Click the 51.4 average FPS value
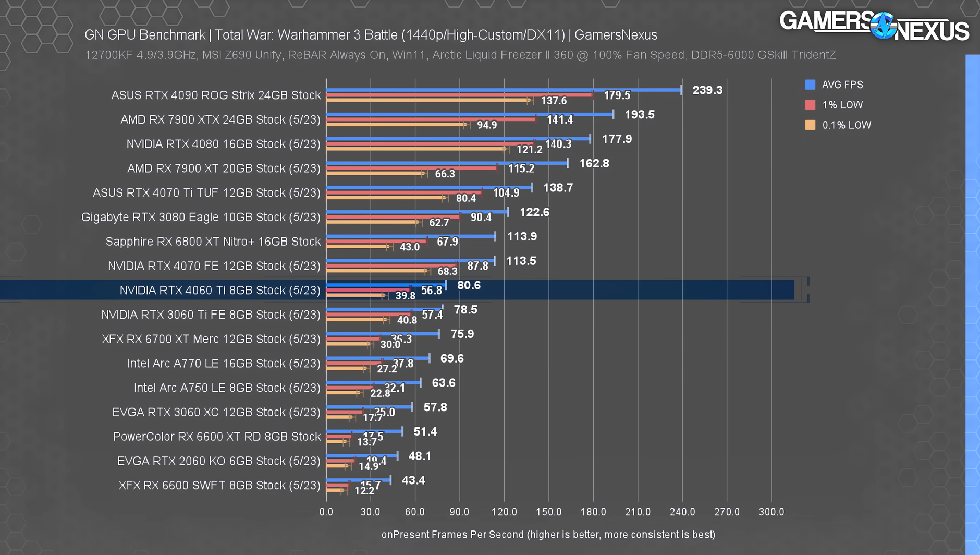The height and width of the screenshot is (555, 980). coord(425,432)
